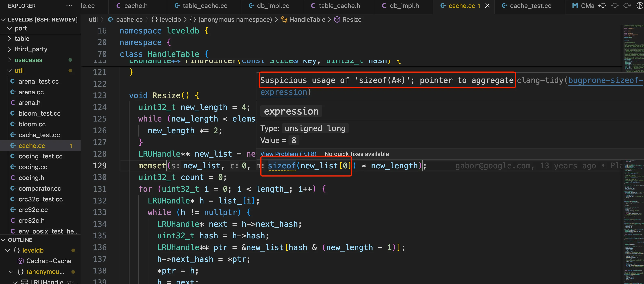The height and width of the screenshot is (284, 644).
Task: Collapse the leveldb namespace in outline
Action: click(8, 251)
